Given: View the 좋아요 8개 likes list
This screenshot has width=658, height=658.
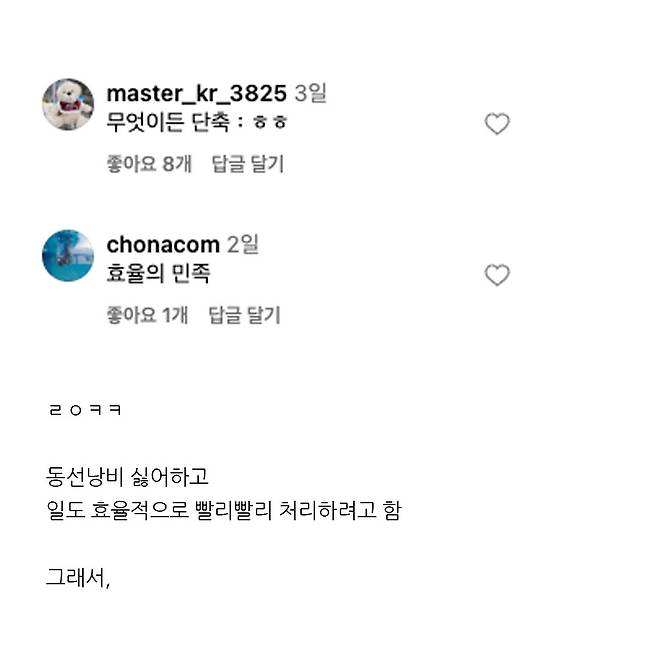Looking at the screenshot, I should [149, 164].
